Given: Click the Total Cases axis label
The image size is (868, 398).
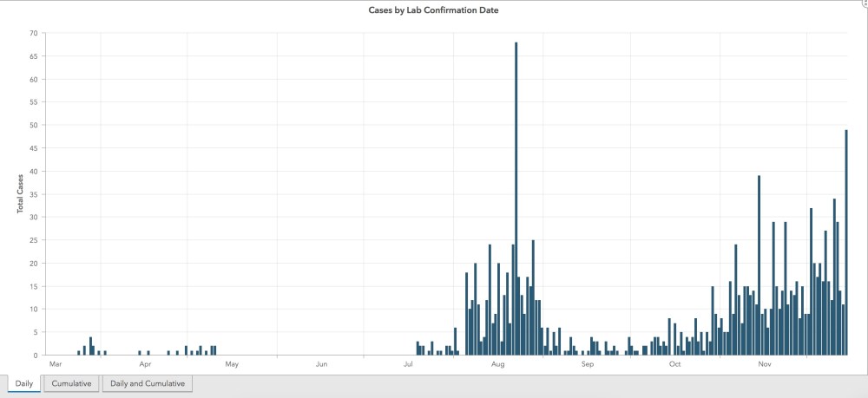Looking at the screenshot, I should coord(20,193).
